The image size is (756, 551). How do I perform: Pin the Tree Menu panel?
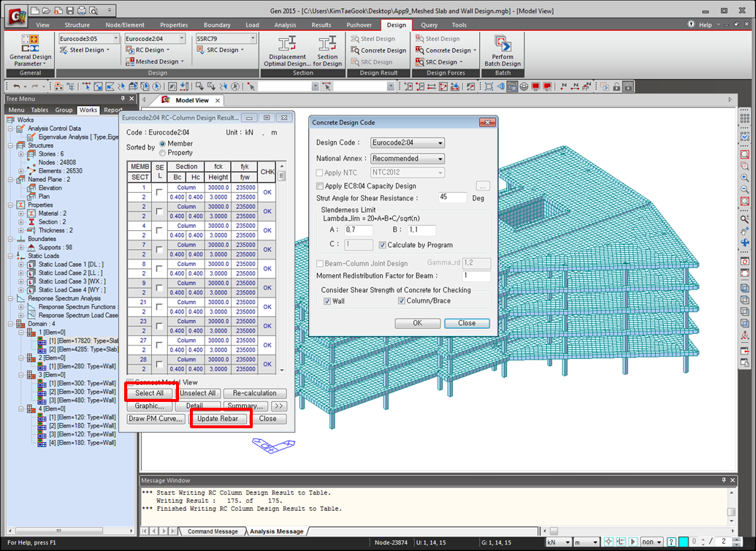tap(123, 99)
